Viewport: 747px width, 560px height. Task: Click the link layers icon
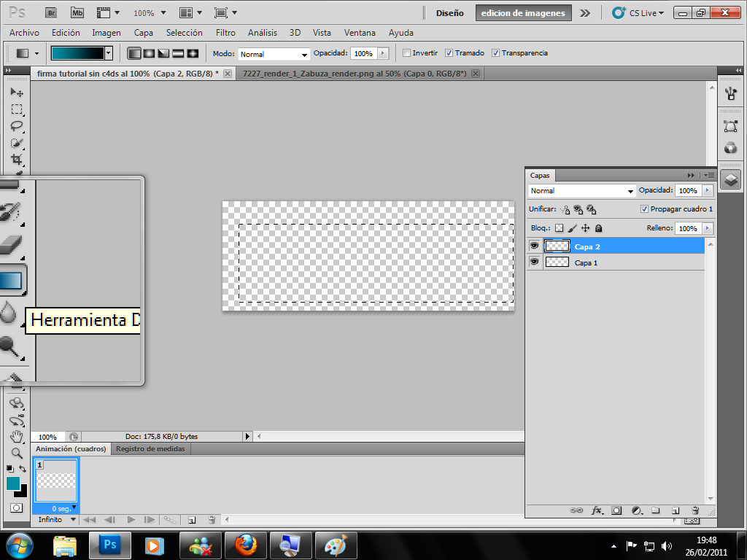click(x=576, y=510)
